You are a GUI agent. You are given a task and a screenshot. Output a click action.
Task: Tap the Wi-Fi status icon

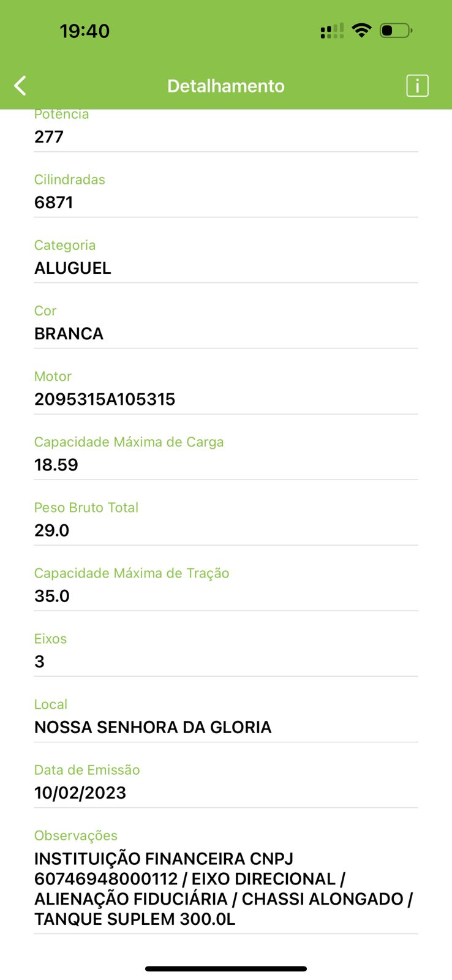click(362, 31)
